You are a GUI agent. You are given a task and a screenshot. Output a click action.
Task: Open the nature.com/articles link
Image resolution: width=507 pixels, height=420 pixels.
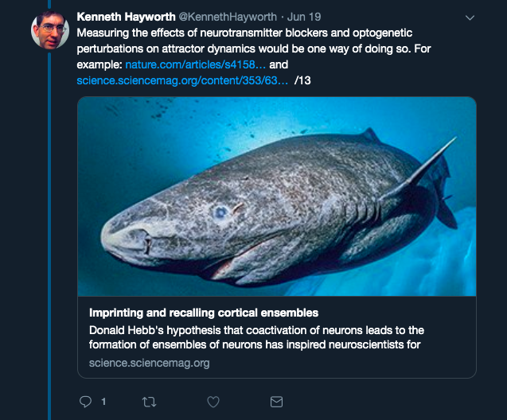tap(195, 64)
